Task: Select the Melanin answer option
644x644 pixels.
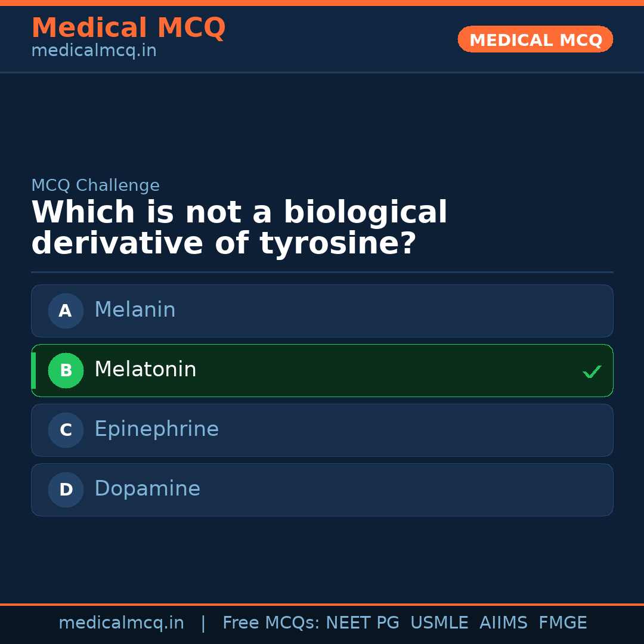Action: 322,311
